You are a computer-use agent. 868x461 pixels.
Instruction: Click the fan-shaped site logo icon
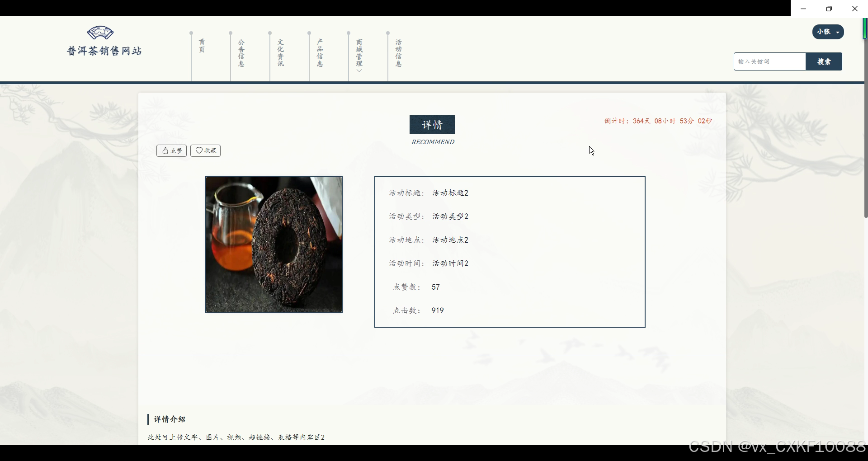click(100, 33)
